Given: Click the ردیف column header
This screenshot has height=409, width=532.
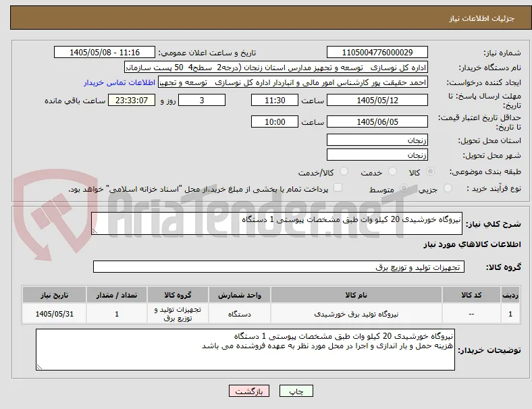Looking at the screenshot, I should tap(510, 295).
